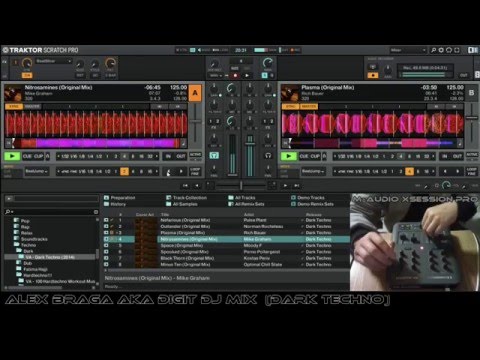Show larger loop sizes on Deck A
The height and width of the screenshot is (360, 480).
pyautogui.click(x=157, y=156)
